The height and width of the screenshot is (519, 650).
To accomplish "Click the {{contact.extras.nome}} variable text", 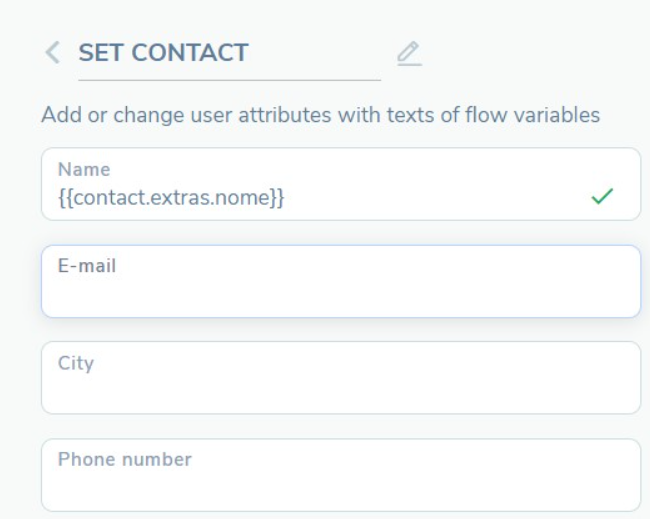I will pyautogui.click(x=171, y=198).
